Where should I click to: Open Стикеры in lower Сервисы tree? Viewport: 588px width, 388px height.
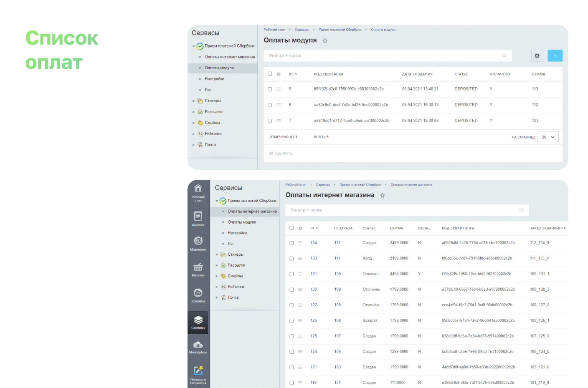coord(236,254)
